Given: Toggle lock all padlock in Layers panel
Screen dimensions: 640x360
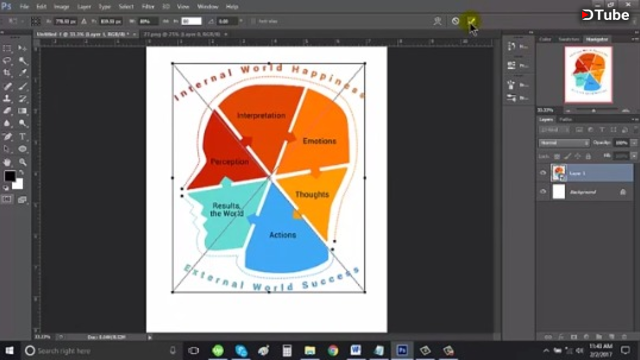Looking at the screenshot, I should [x=588, y=156].
